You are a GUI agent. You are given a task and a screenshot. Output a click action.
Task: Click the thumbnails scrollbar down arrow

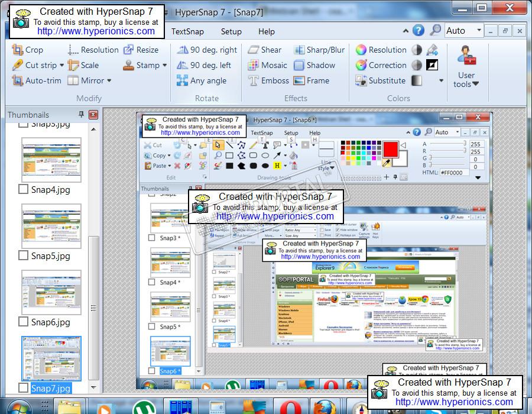pos(93,387)
